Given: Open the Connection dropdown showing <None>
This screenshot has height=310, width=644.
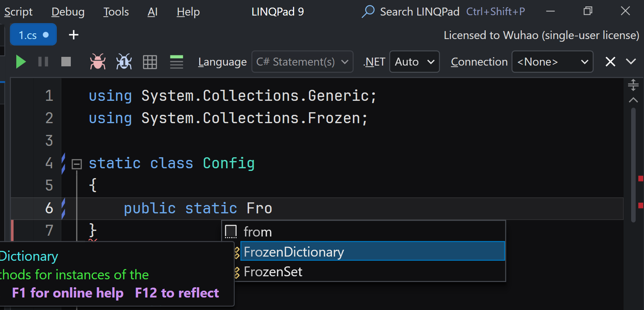Looking at the screenshot, I should coord(552,62).
